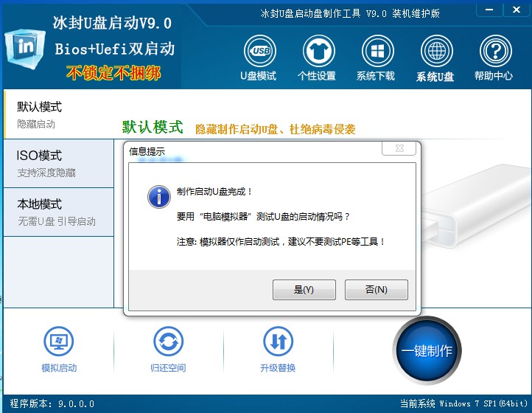532x413 pixels.
Task: Click the blue info icon in dialog
Action: [158, 197]
